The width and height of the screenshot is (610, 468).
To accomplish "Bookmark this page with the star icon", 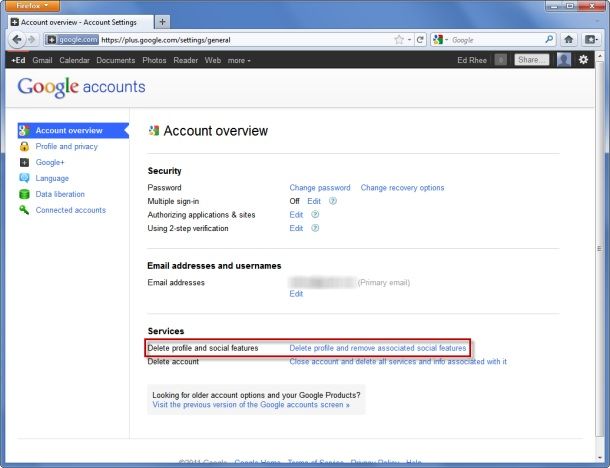I will tap(399, 40).
